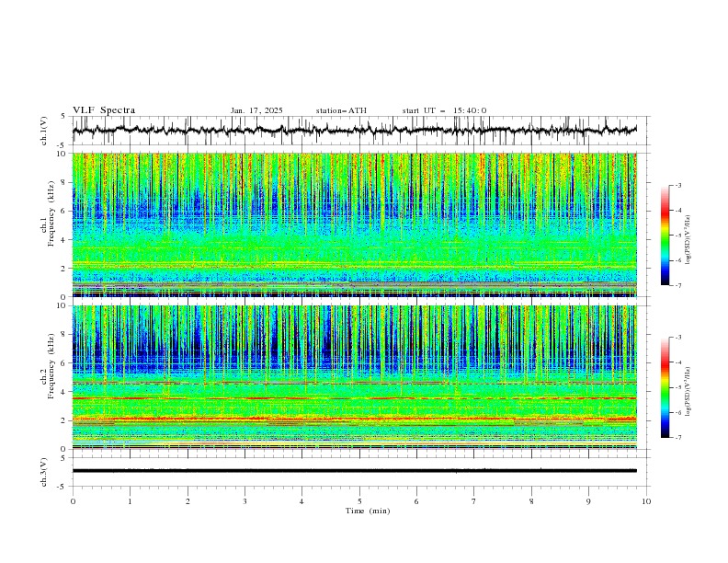The height and width of the screenshot is (563, 728).
Task: Click the 'station=ATH' label
Action: [341, 110]
